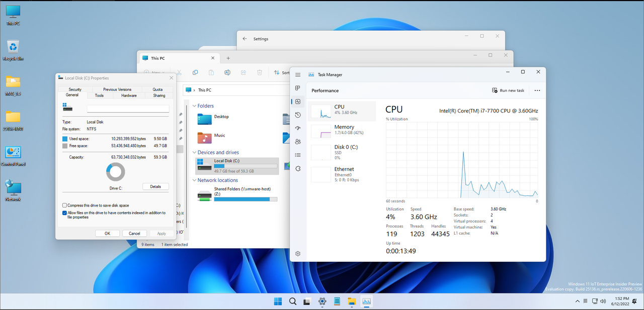Collapse the Folders group in This PC
This screenshot has width=644, height=310.
[x=194, y=106]
